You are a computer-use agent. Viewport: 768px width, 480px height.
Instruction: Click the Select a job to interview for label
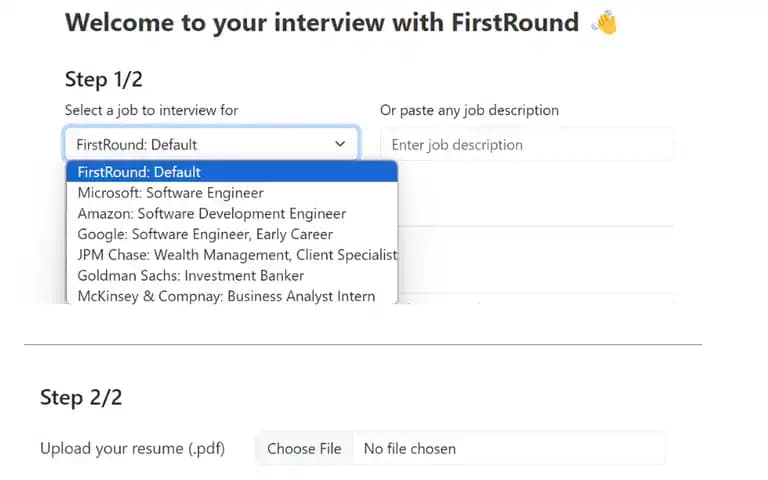click(151, 110)
